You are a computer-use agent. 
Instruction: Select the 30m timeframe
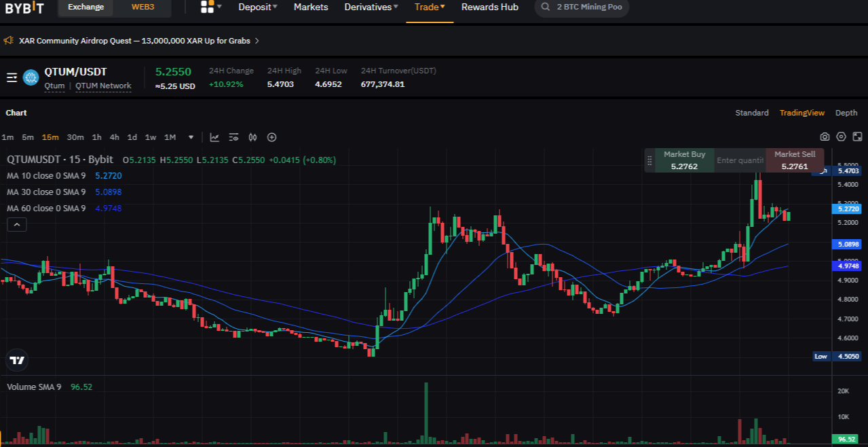[75, 137]
